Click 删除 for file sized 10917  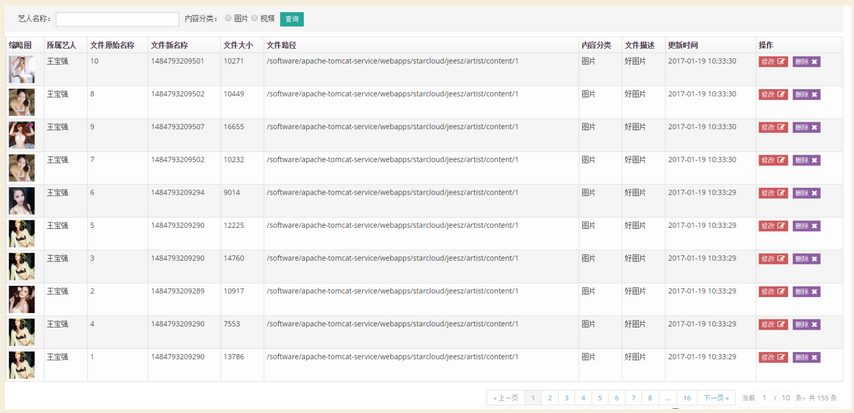807,291
